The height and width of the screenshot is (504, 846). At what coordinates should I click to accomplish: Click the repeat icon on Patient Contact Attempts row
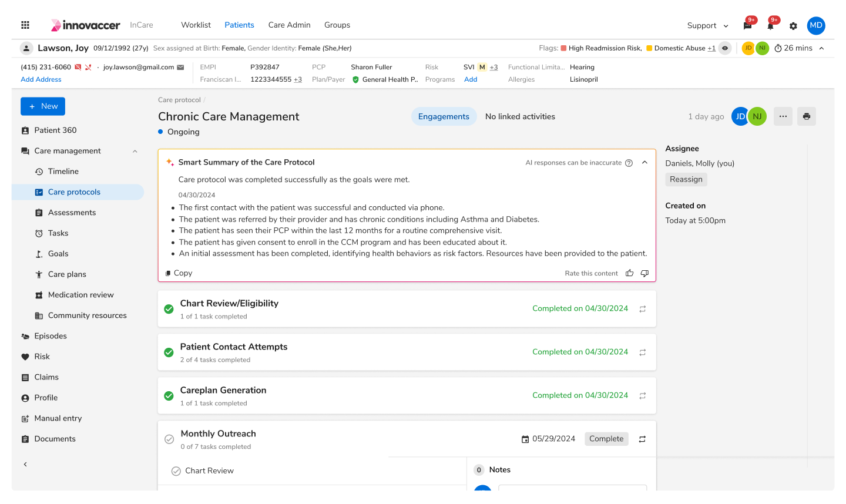click(643, 352)
